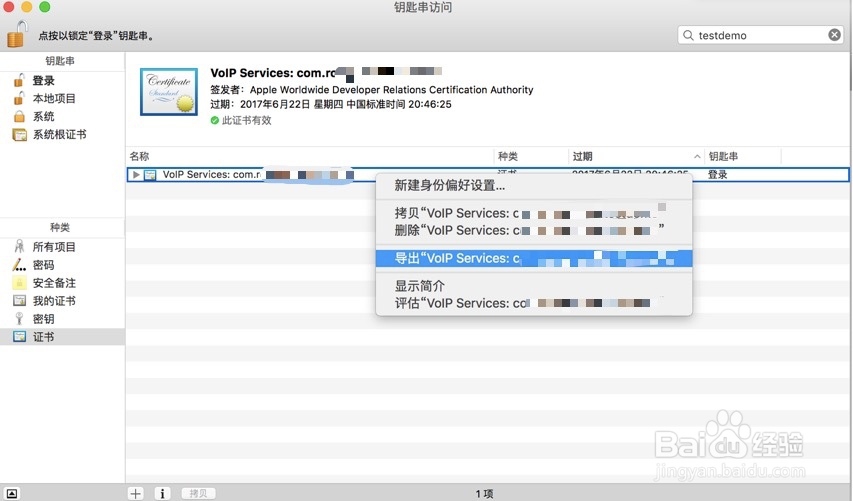Show the 安全备注 category
Screen dimensions: 853x501
[62, 283]
